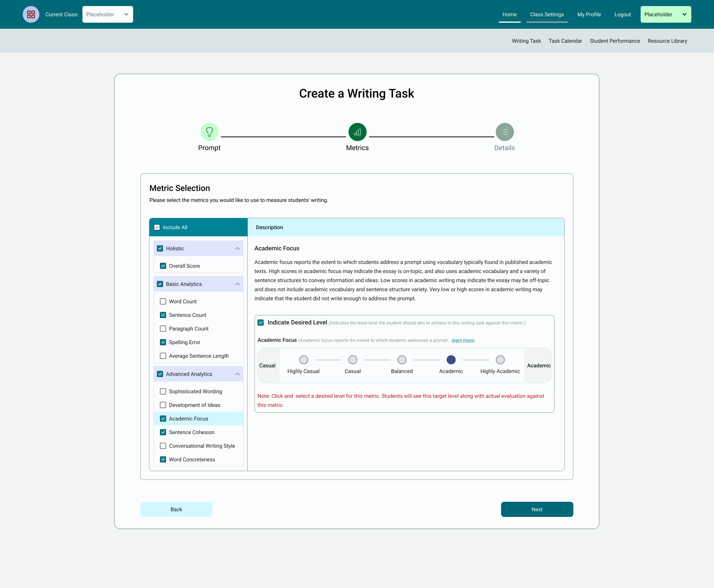
Task: Set desired level to Highly Academic
Action: click(500, 360)
